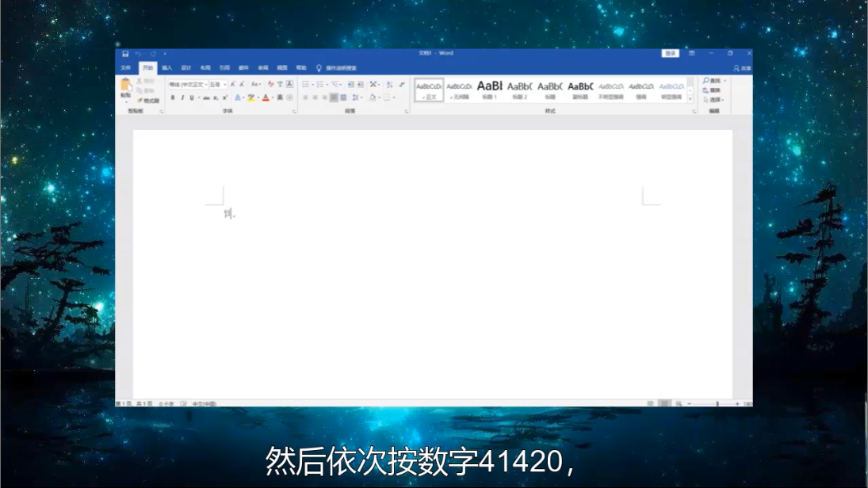Select the Format Painter tool
This screenshot has height=488, width=868.
point(149,101)
